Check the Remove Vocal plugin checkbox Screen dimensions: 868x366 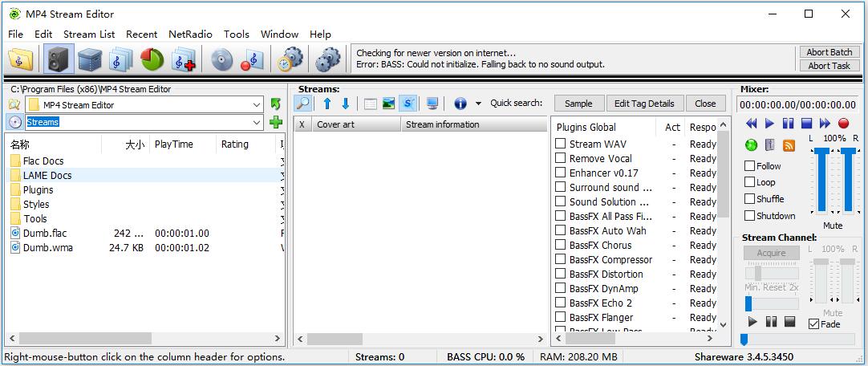pyautogui.click(x=560, y=158)
